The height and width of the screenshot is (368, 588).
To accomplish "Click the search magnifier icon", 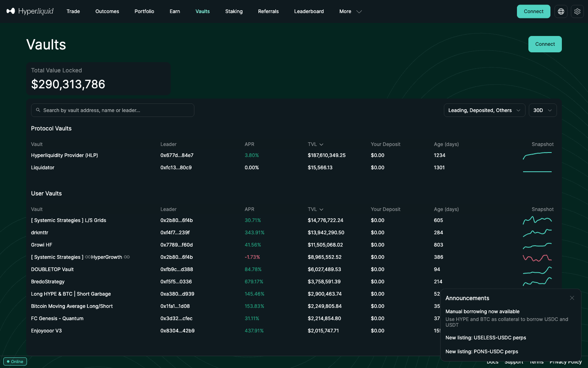I will [38, 110].
